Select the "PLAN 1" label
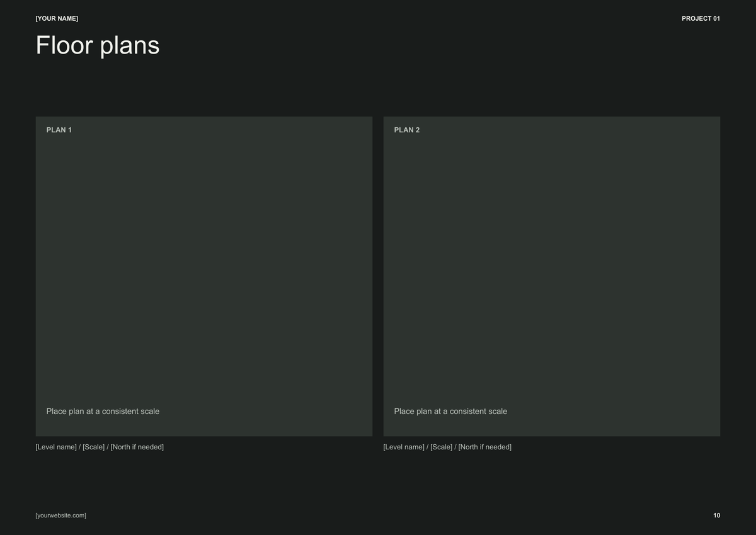Screen dimensions: 756x535 (59, 130)
